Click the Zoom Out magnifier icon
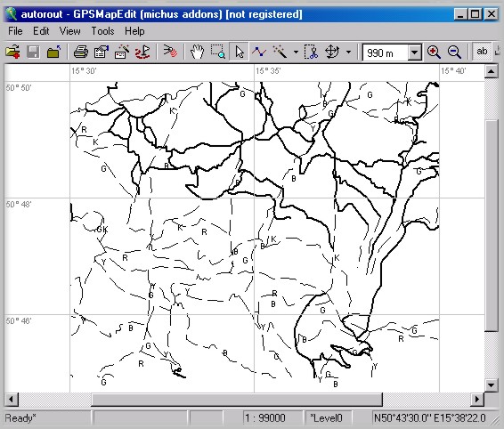504x429 pixels. tap(454, 52)
